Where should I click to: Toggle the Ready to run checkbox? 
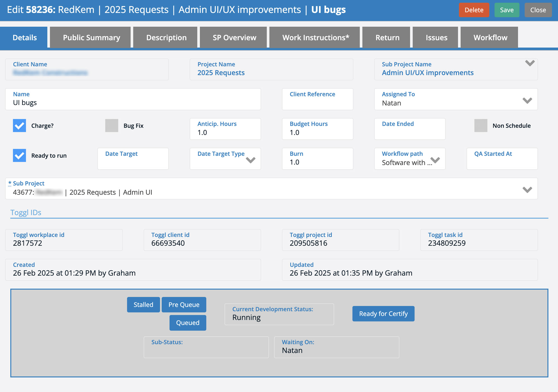[20, 155]
